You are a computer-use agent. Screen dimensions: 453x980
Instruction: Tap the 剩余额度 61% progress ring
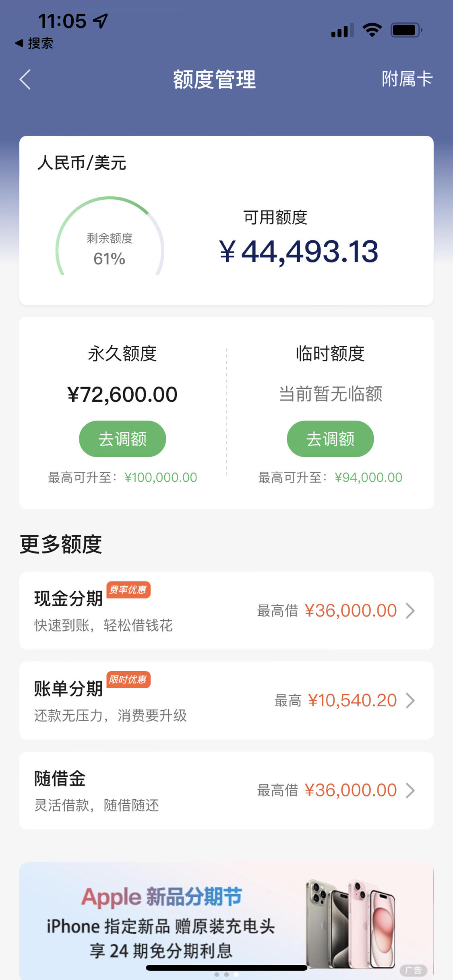pos(110,236)
